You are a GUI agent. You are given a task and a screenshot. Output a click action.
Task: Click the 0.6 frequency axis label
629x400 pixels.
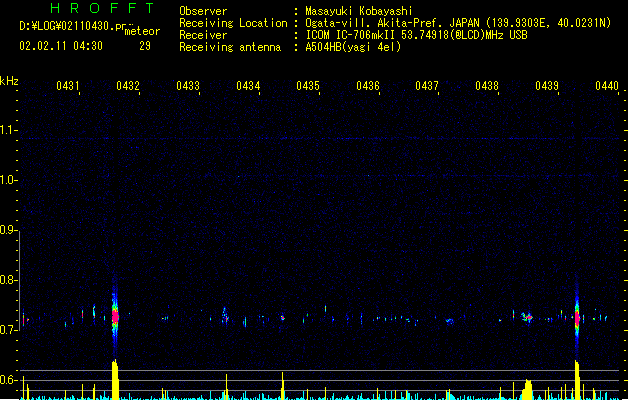8,380
